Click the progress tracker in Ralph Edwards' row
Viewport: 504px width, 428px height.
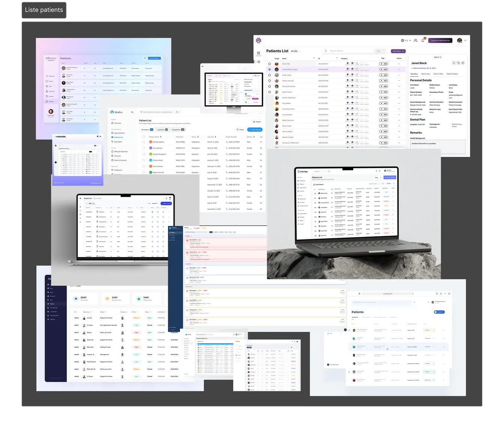click(x=357, y=120)
